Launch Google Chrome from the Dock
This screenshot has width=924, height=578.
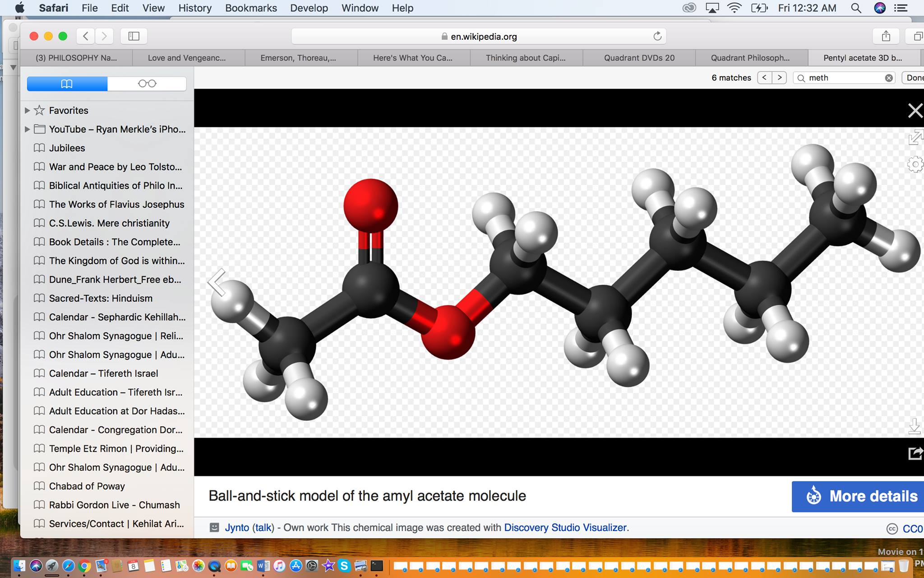coord(84,565)
